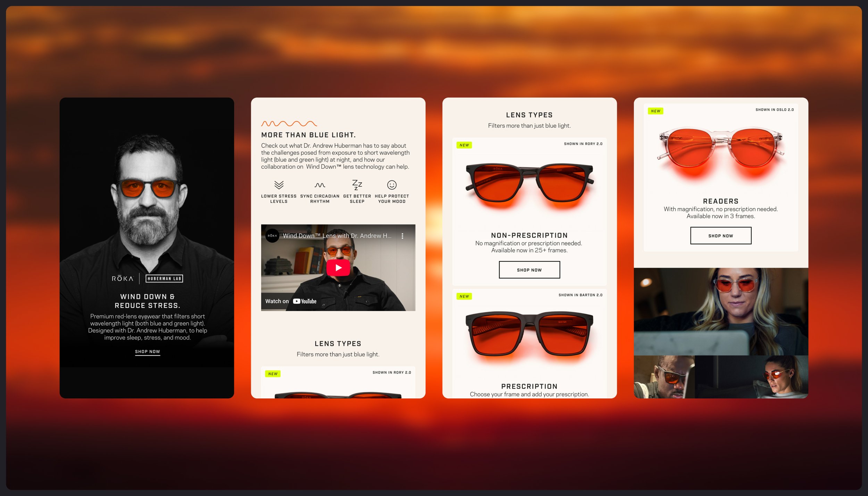Screen dimensions: 868x496
Task: Click Shop Now under Wind Down & Reduce Stress
Action: (148, 352)
